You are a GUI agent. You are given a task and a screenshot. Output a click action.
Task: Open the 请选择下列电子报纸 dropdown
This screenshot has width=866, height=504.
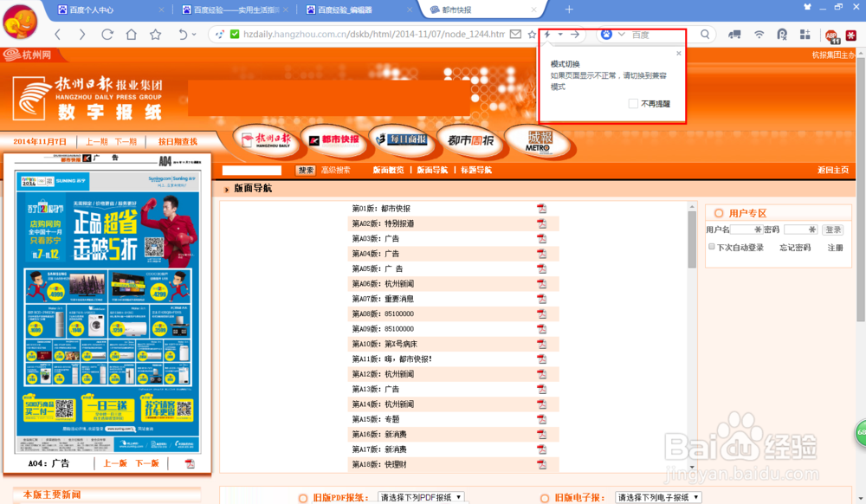(658, 497)
